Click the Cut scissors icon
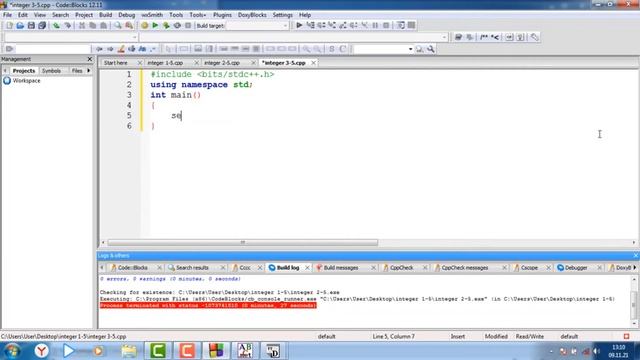The width and height of the screenshot is (640, 360). [82, 25]
